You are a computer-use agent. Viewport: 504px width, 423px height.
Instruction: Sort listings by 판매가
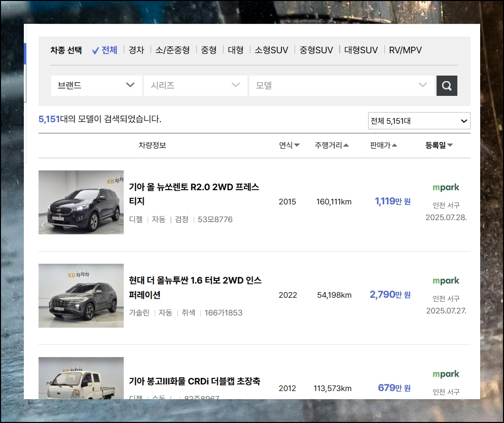tap(383, 145)
